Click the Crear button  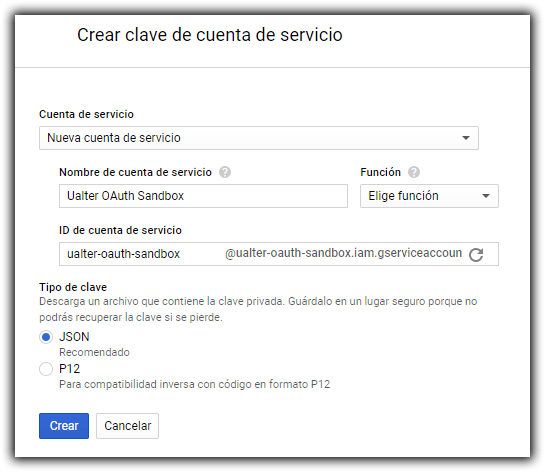tap(64, 426)
